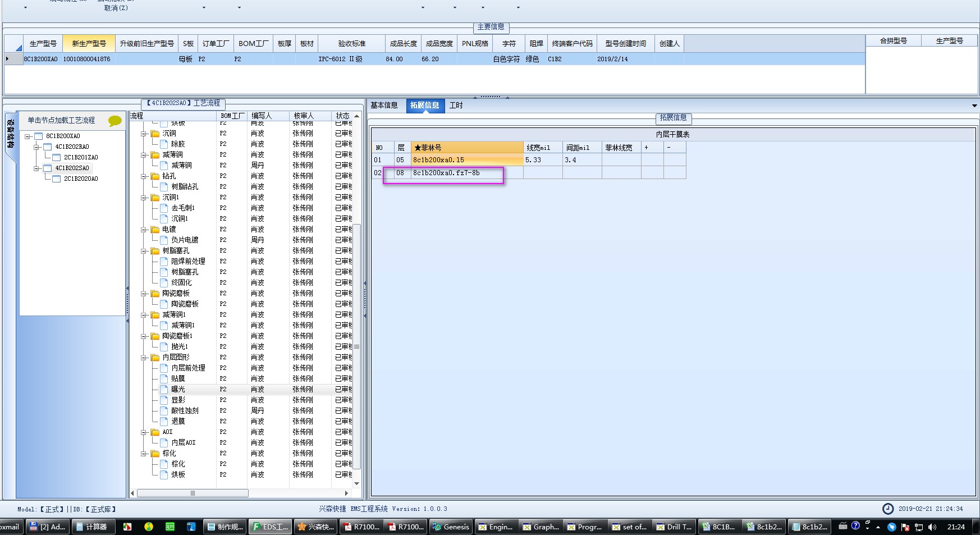Select the 抛光1 process step
This screenshot has width=980, height=535.
tap(180, 347)
